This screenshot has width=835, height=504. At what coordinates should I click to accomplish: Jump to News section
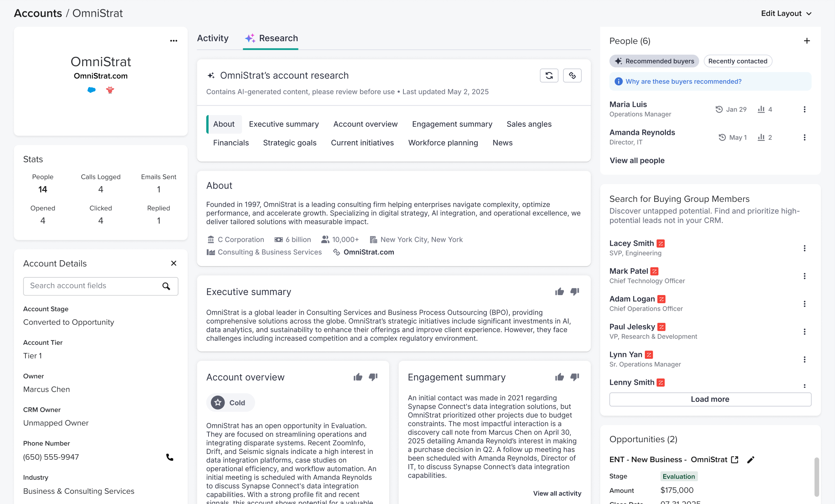pos(502,143)
